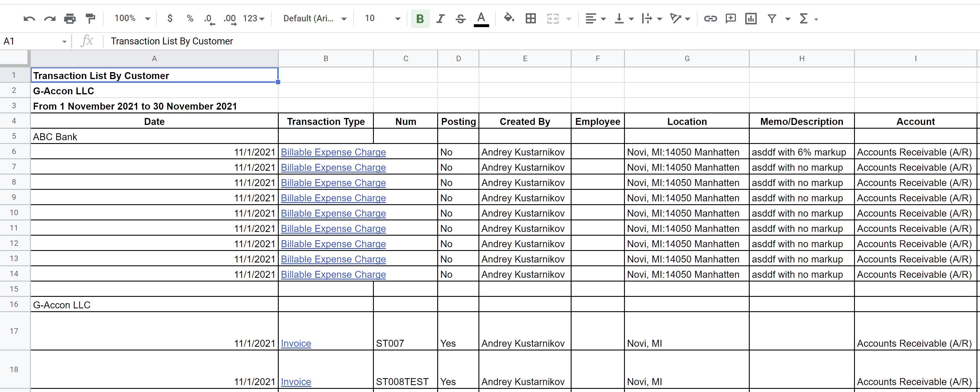Image resolution: width=980 pixels, height=392 pixels.
Task: Open Billable Expense Charge link in row 10
Action: 333,213
